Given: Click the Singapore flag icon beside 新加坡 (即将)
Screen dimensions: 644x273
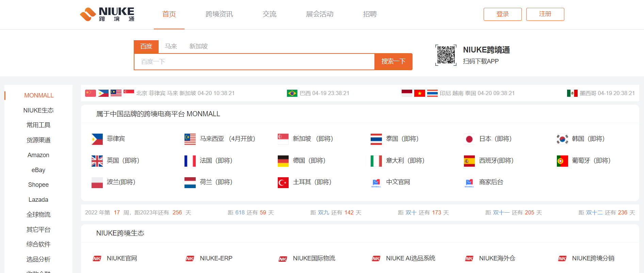Looking at the screenshot, I should pos(283,139).
